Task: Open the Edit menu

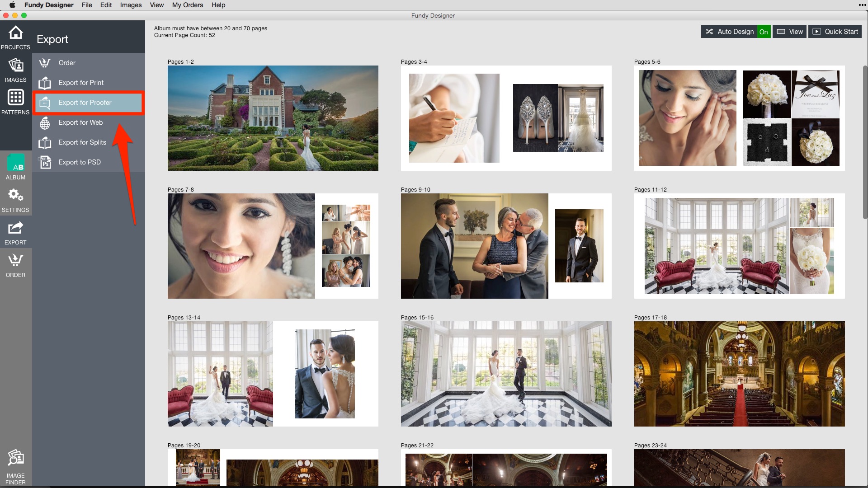Action: pos(106,5)
